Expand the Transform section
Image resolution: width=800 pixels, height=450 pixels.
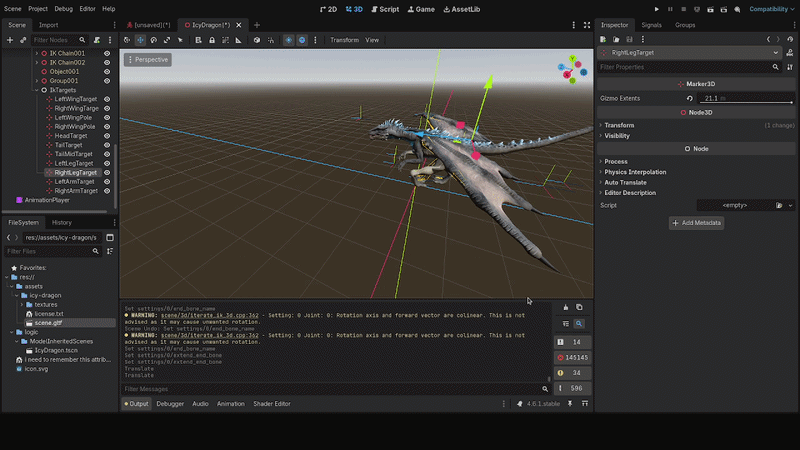[619, 125]
